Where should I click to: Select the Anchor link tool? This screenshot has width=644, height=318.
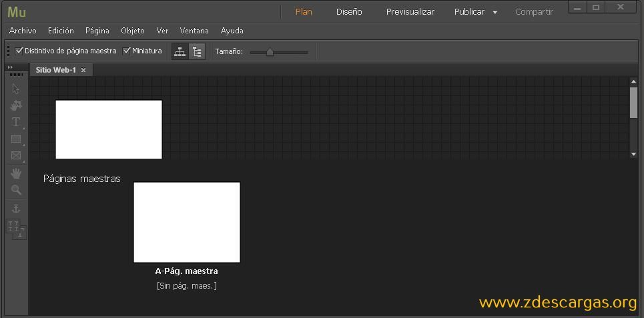click(x=16, y=209)
